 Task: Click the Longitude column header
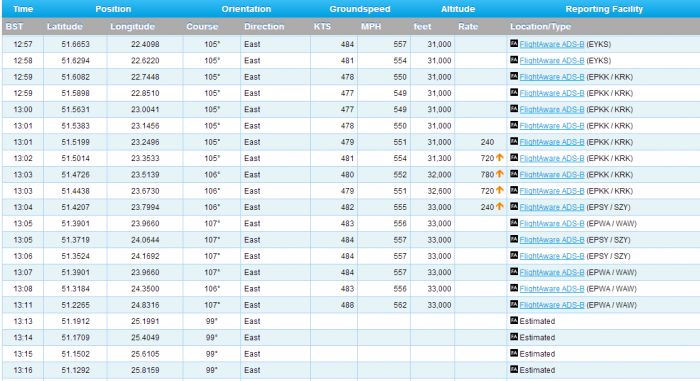133,26
